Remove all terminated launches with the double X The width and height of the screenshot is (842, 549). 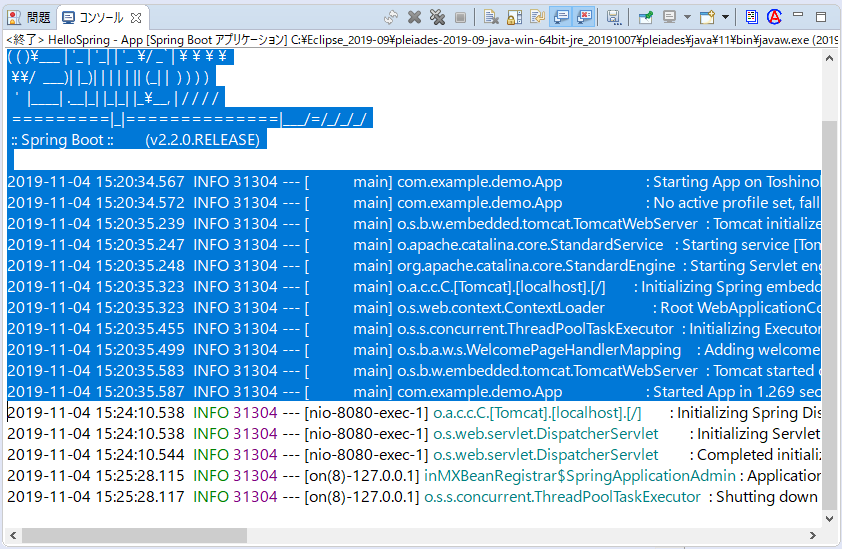tap(437, 17)
